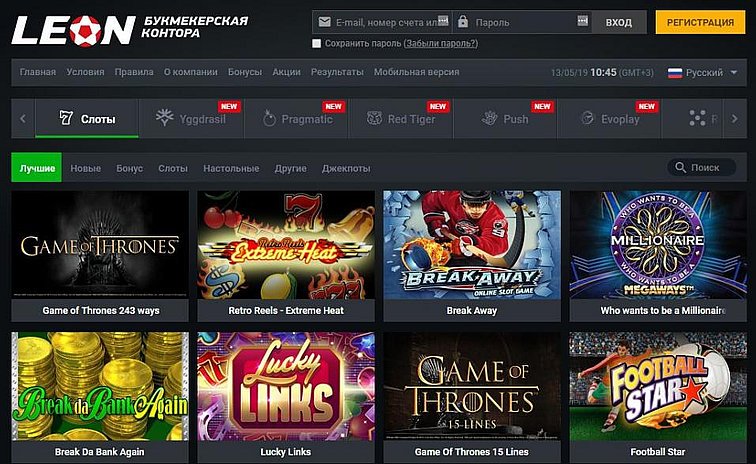Select the Новые filter tab
This screenshot has width=756, height=464.
(x=86, y=168)
